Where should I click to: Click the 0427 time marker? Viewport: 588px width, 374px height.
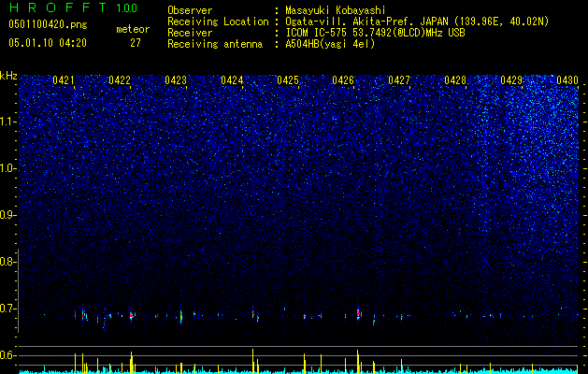(x=399, y=80)
